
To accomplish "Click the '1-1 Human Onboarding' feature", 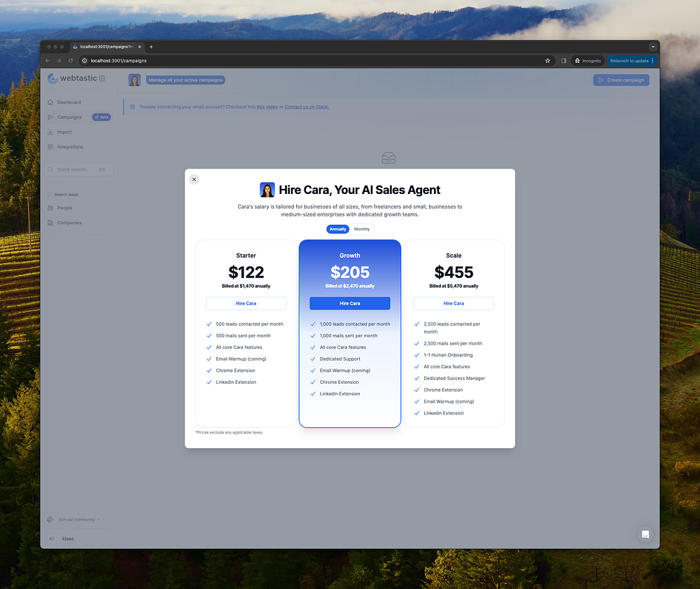I will click(x=448, y=355).
